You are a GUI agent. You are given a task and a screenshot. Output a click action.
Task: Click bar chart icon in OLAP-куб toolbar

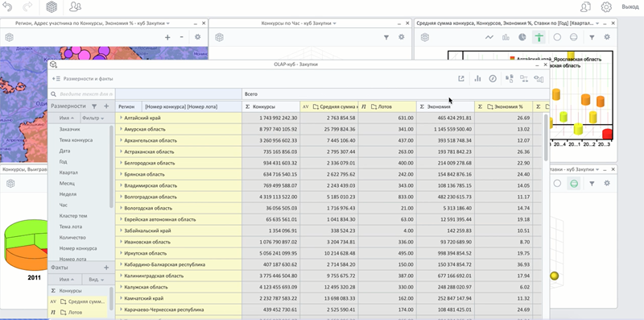coord(477,78)
